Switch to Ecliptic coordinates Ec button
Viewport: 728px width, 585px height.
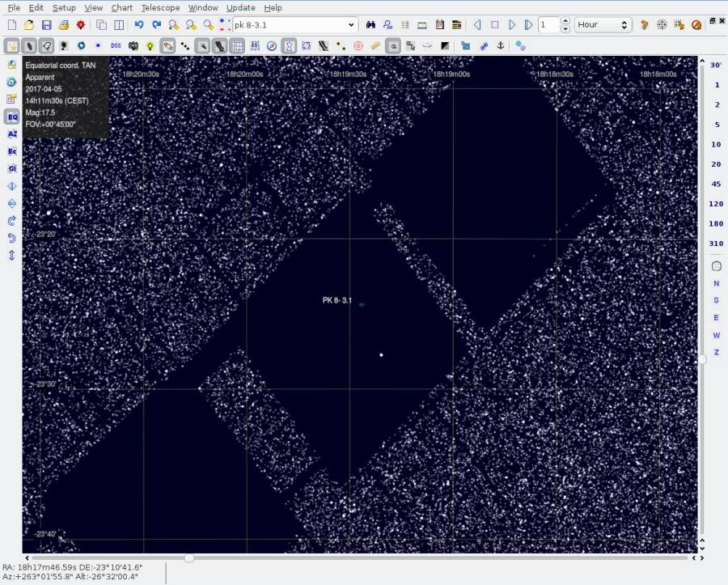tap(12, 151)
